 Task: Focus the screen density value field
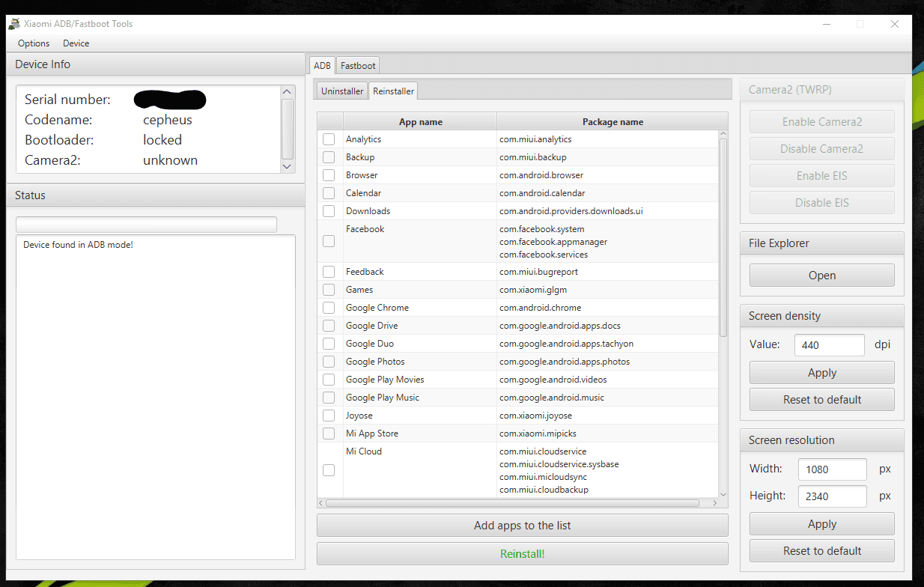tap(830, 345)
